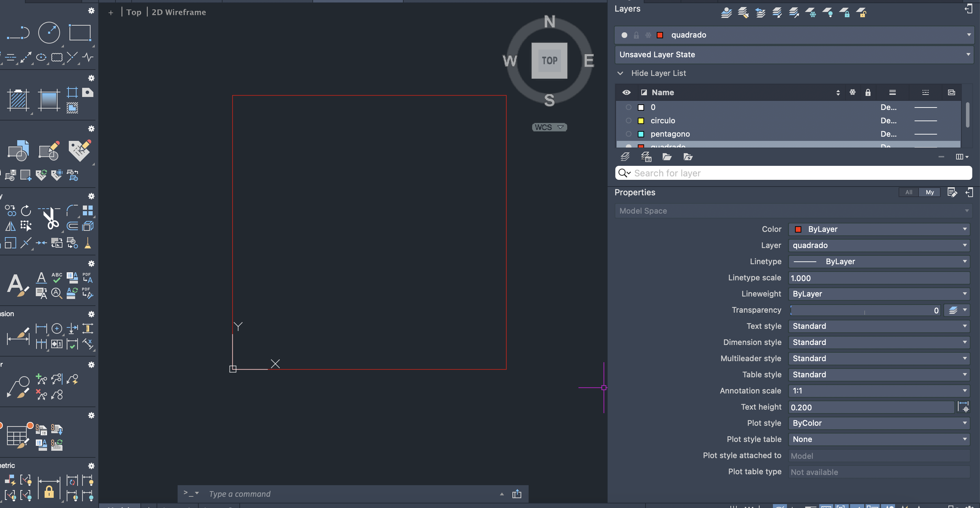The width and height of the screenshot is (980, 508).
Task: Select the Circle drawing tool
Action: (x=49, y=33)
